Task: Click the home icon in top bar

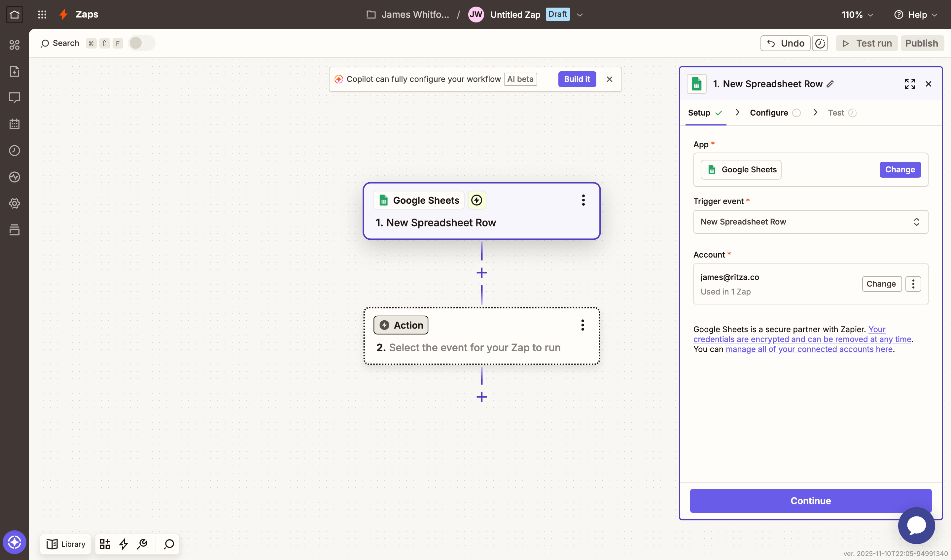Action: coord(14,14)
